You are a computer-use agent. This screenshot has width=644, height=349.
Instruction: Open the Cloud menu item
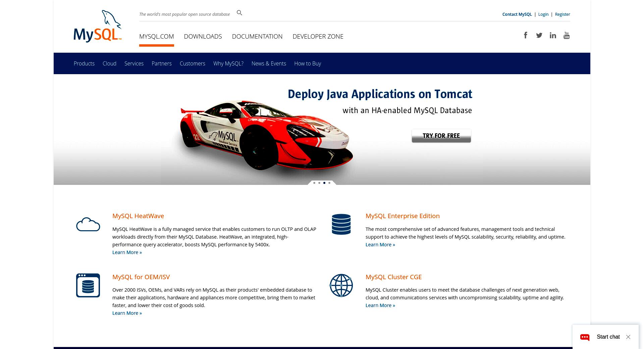pos(109,63)
